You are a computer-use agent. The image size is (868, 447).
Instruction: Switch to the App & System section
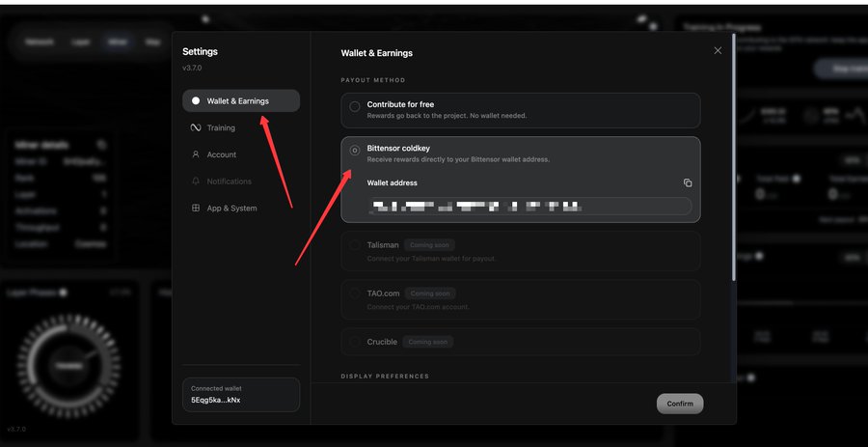click(x=241, y=209)
